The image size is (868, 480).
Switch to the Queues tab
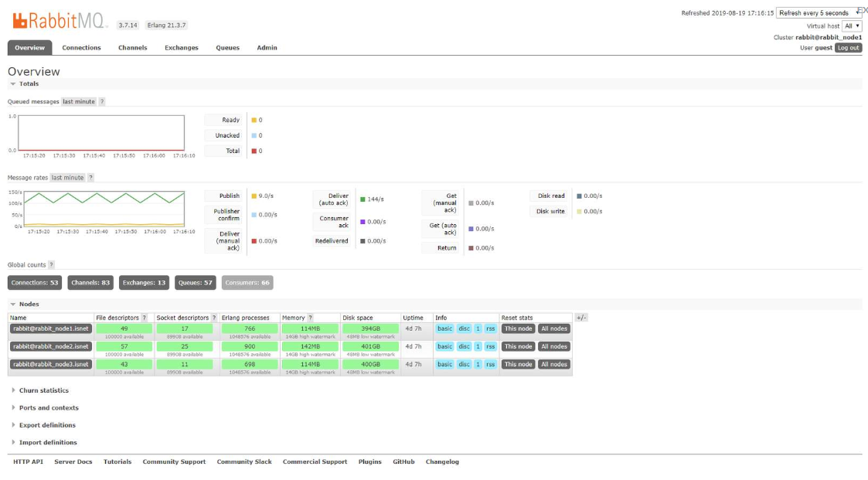[227, 48]
